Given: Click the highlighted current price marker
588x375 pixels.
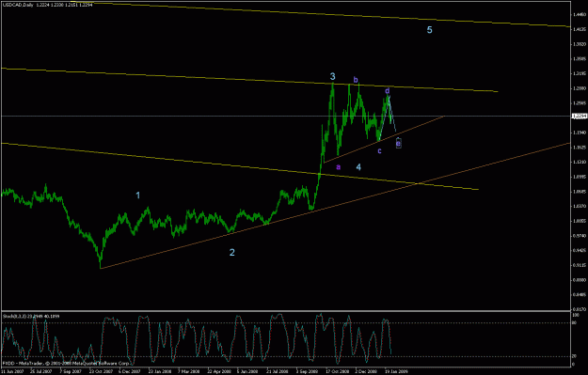Looking at the screenshot, I should (x=579, y=117).
